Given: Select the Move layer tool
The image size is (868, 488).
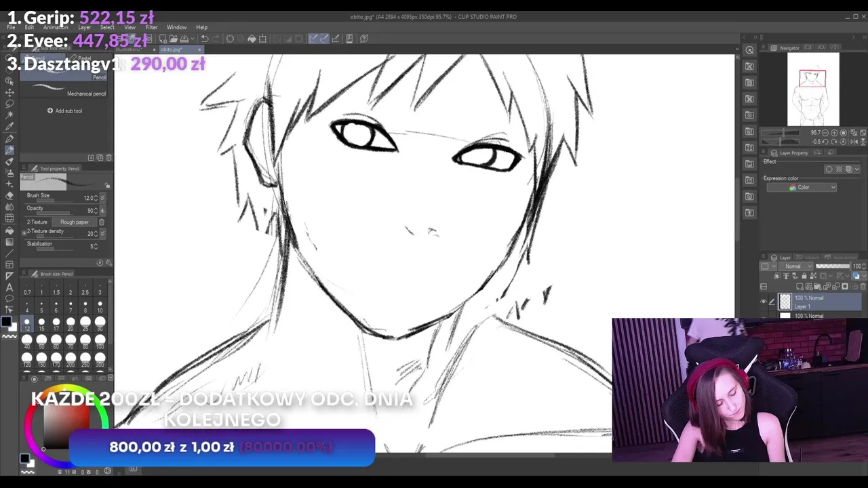Looking at the screenshot, I should (x=9, y=92).
